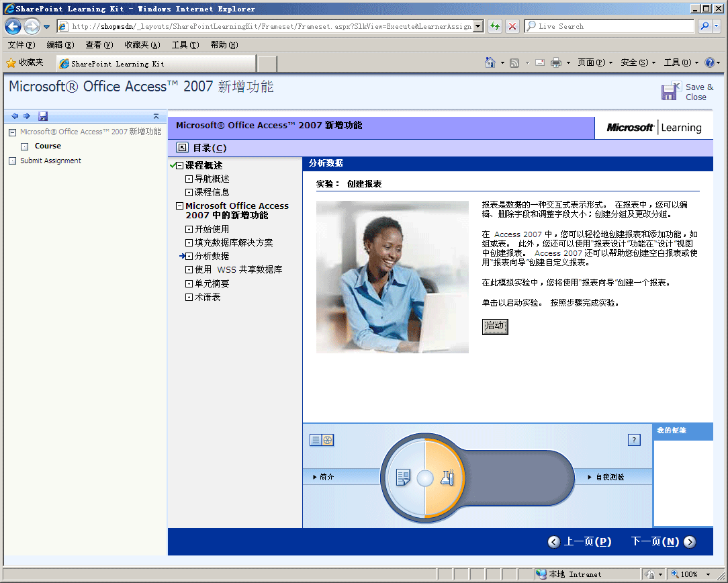Open the 页面(P) dropdown menu

[x=595, y=62]
